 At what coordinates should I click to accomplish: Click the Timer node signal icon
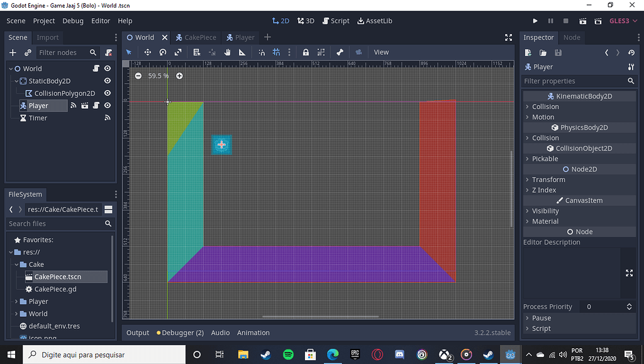[108, 118]
